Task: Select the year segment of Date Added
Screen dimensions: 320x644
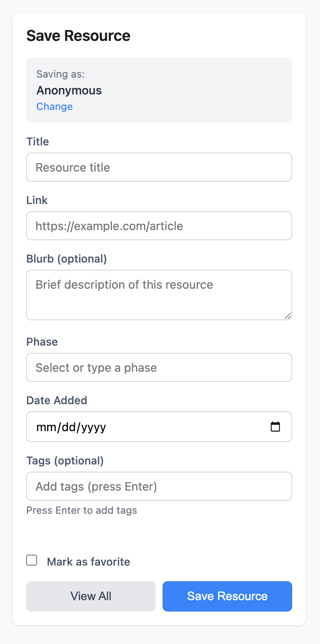Action: point(93,427)
